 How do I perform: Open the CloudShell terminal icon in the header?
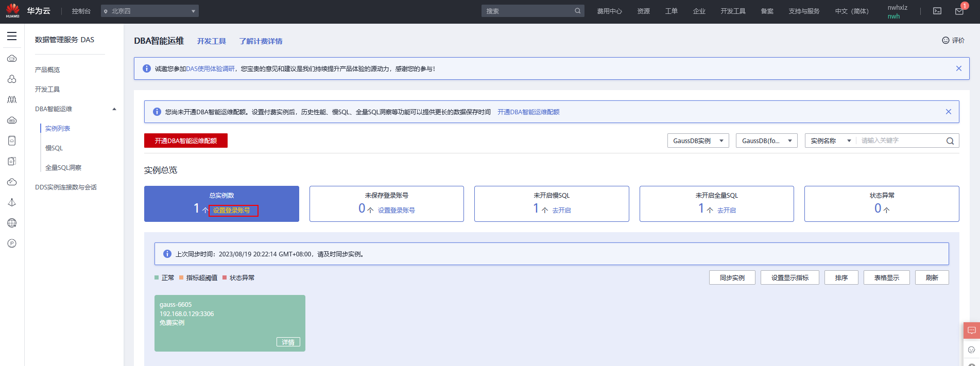click(x=937, y=11)
